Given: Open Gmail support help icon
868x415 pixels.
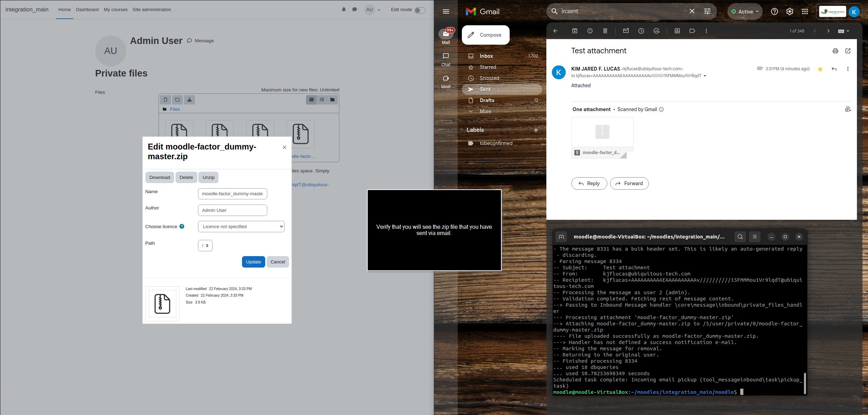Looking at the screenshot, I should click(775, 11).
